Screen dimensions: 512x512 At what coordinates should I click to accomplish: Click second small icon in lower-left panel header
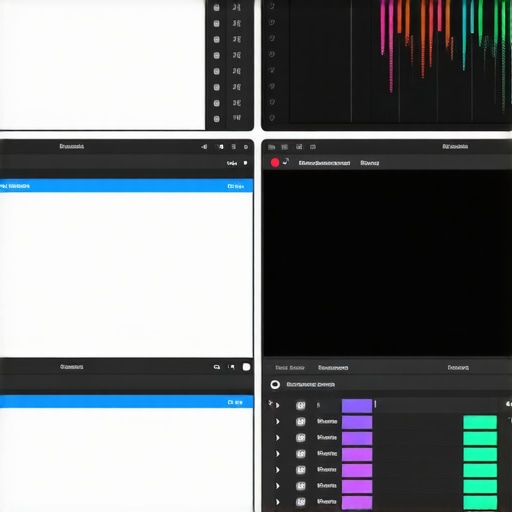(x=231, y=367)
